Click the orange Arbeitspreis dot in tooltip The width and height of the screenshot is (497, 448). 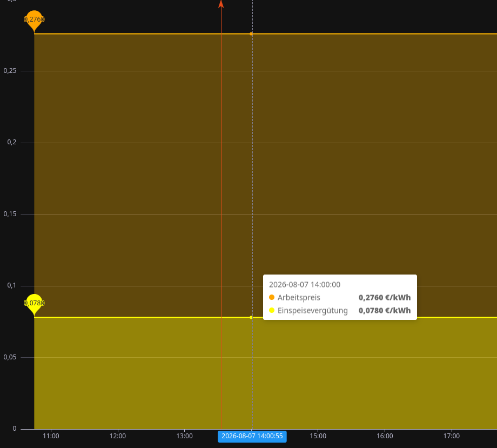(x=272, y=297)
